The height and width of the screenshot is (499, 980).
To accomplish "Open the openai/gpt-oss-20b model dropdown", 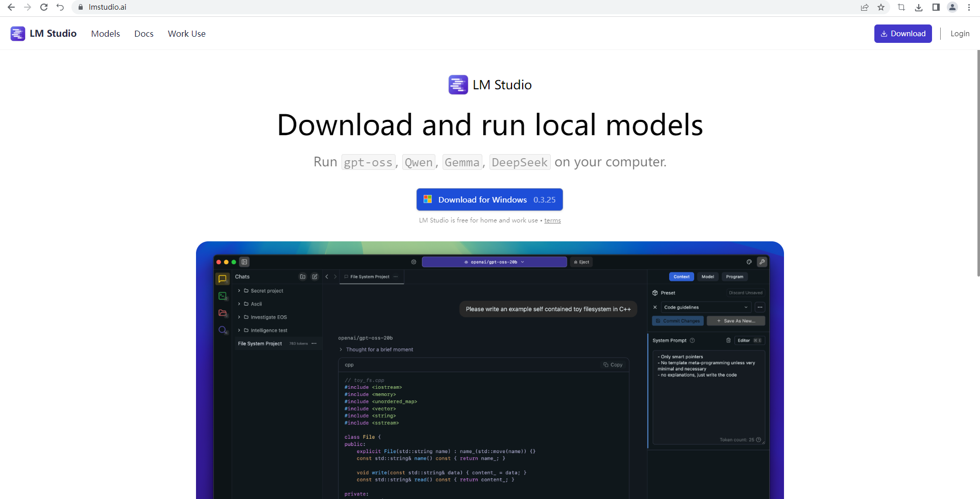I will click(494, 262).
